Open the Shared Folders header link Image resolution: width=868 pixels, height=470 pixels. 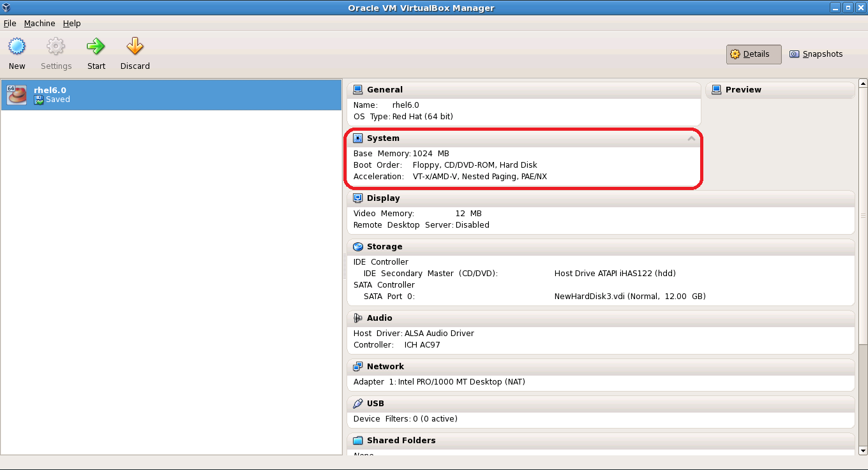401,441
